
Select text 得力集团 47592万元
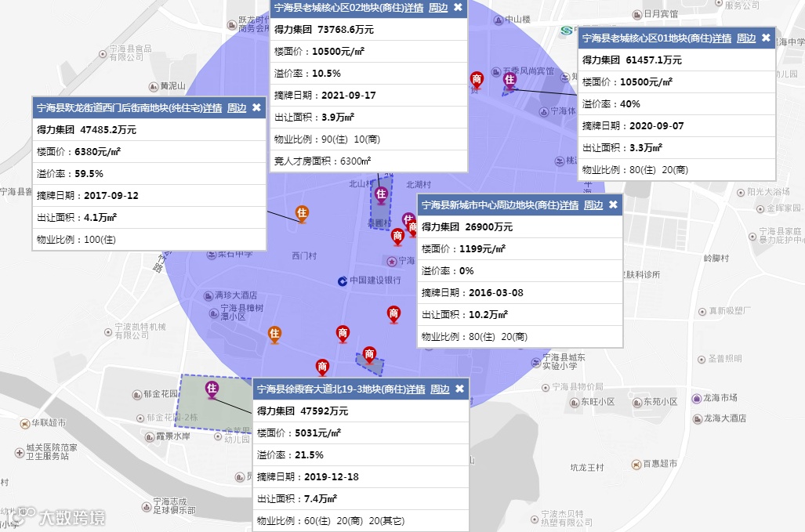303,411
